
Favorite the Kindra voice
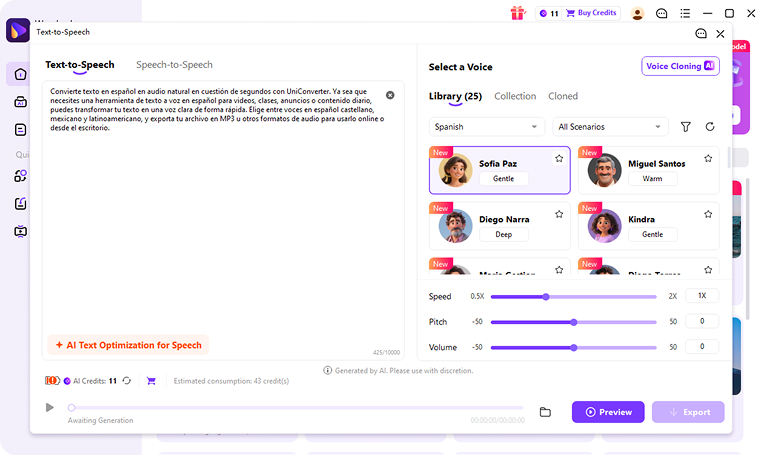708,214
